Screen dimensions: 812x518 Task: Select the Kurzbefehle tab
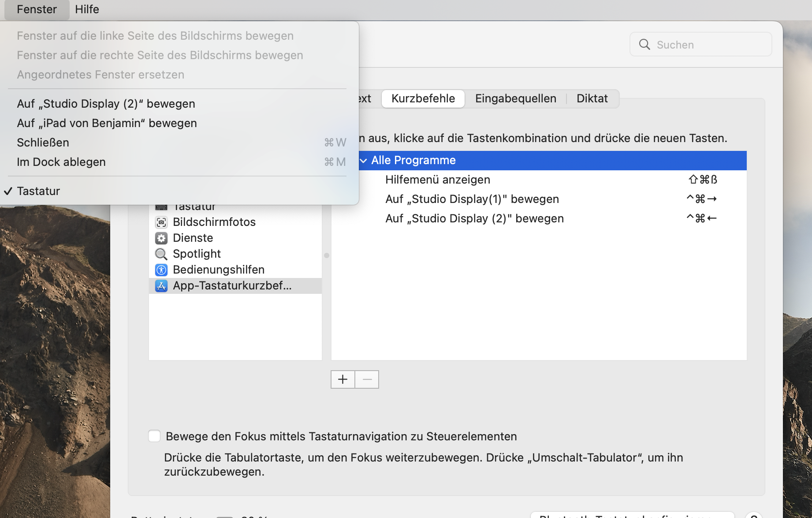click(423, 98)
